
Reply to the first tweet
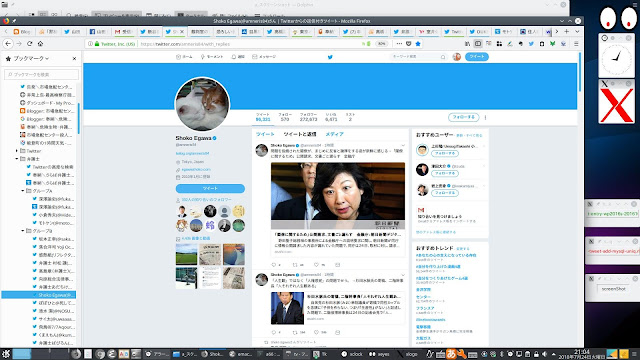274,265
